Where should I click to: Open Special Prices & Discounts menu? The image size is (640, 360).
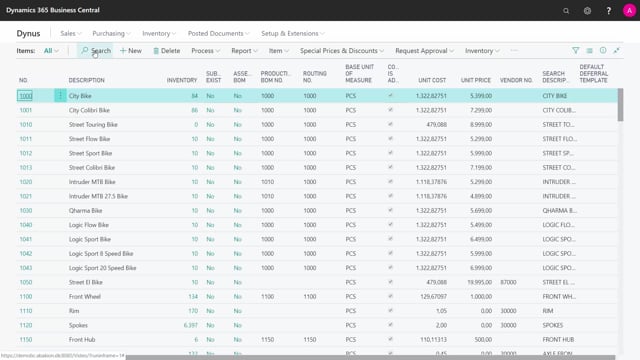[x=342, y=51]
